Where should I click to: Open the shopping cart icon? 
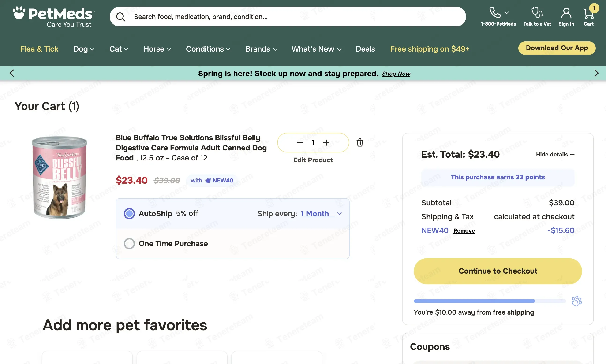pyautogui.click(x=588, y=14)
